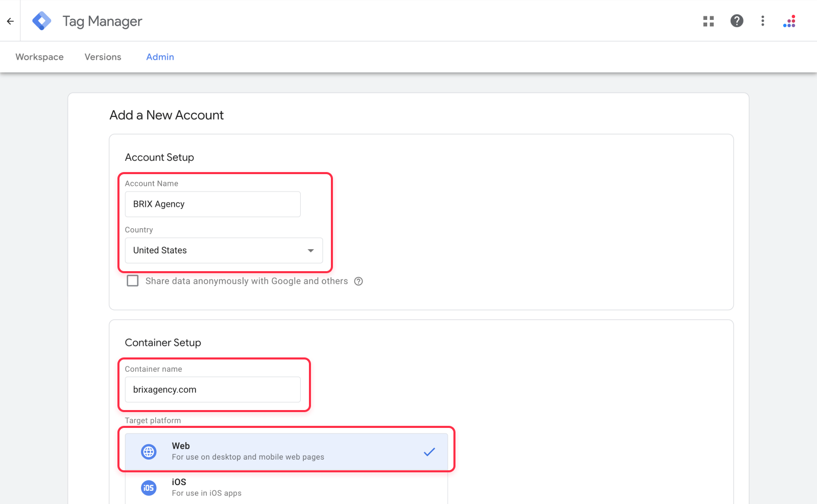
Task: Switch to the Workspace tab
Action: [x=40, y=57]
